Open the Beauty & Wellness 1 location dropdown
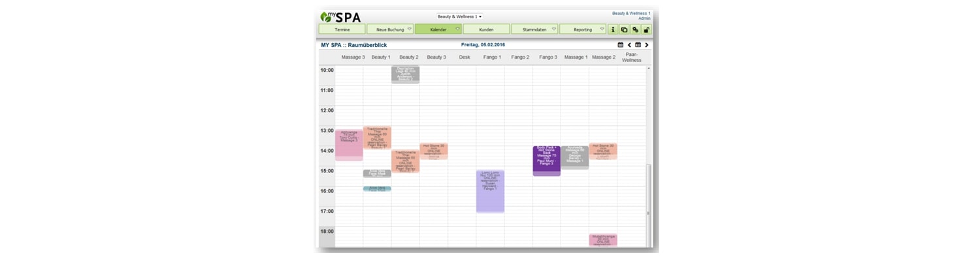The width and height of the screenshot is (980, 261). point(460,16)
